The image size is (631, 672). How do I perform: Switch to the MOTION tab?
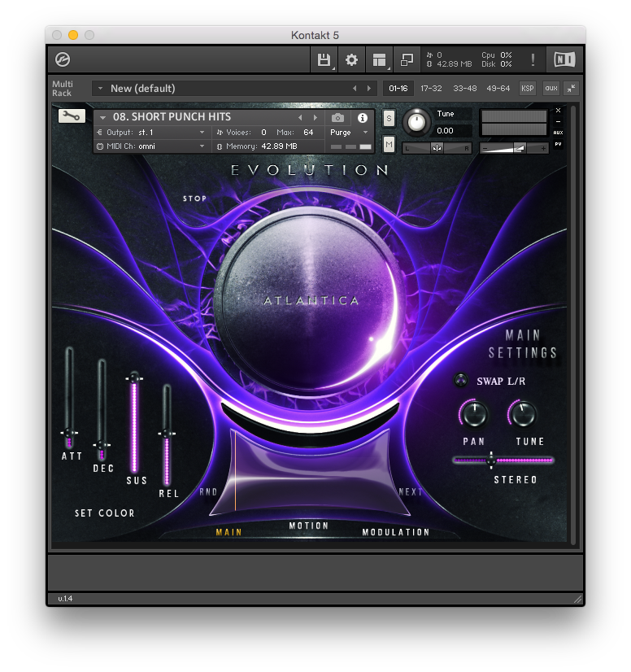(309, 526)
